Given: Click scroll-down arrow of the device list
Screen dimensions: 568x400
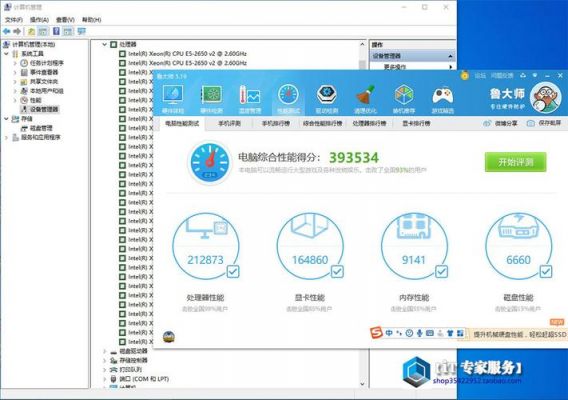Looking at the screenshot, I should click(362, 384).
